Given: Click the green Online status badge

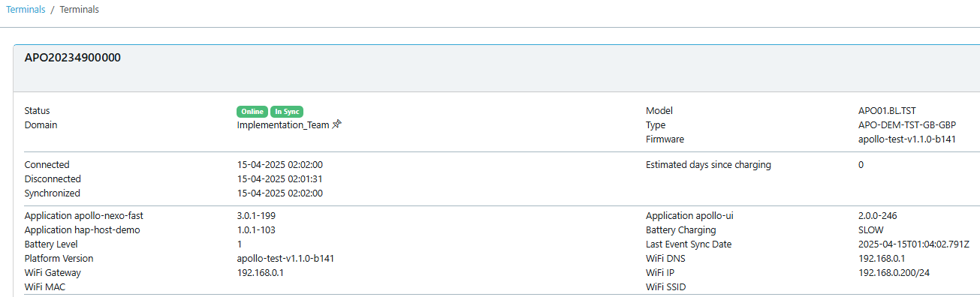Looking at the screenshot, I should pos(252,112).
